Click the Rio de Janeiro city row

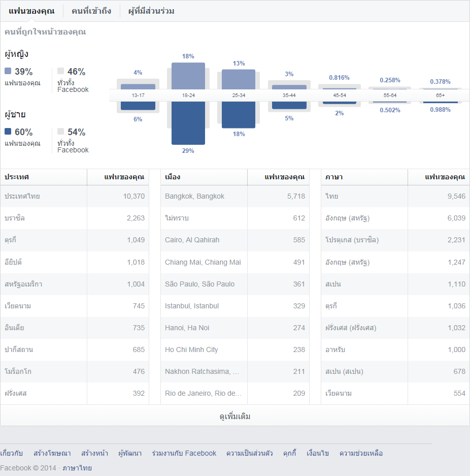[x=235, y=393]
